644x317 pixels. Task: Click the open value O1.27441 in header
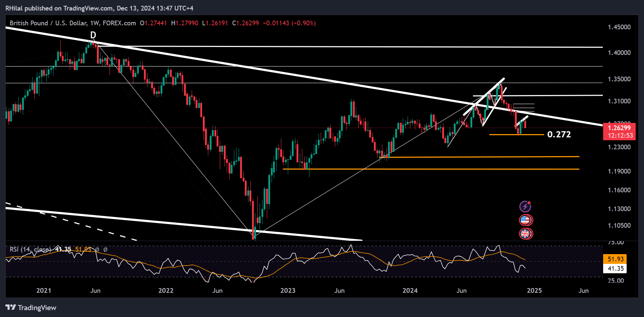pyautogui.click(x=154, y=23)
